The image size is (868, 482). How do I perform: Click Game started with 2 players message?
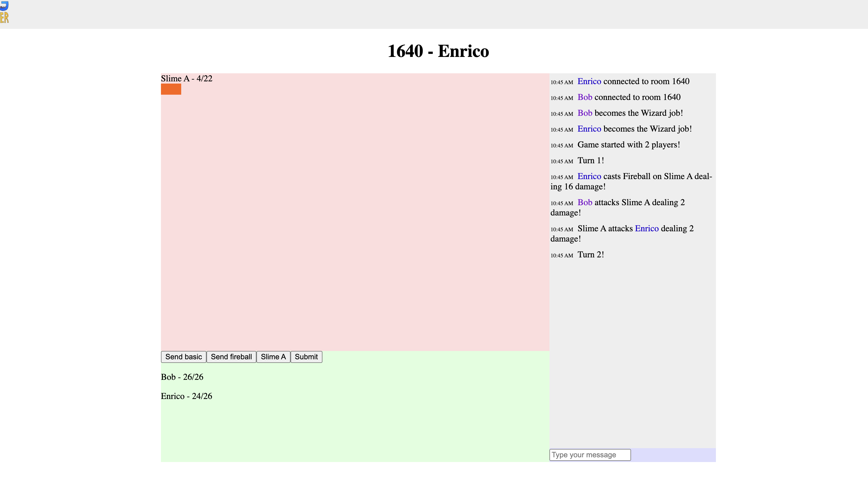click(x=629, y=145)
